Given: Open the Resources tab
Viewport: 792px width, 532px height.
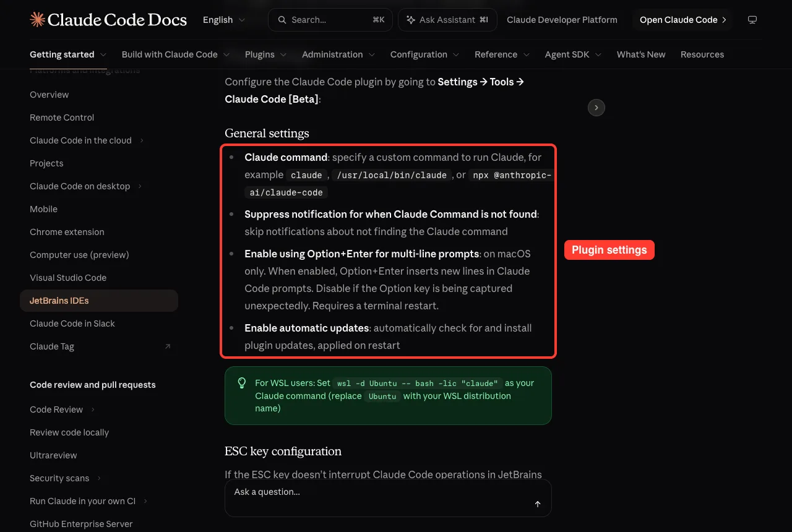Looking at the screenshot, I should coord(702,54).
